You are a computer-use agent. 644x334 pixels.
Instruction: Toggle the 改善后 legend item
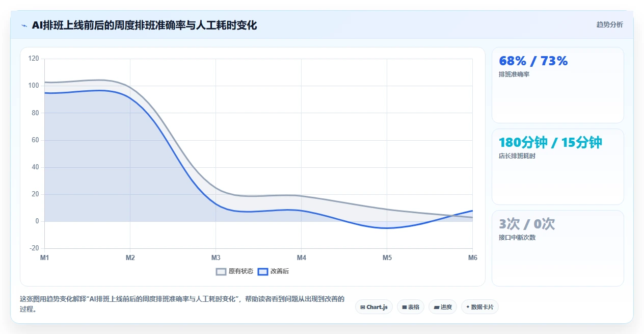coord(273,271)
